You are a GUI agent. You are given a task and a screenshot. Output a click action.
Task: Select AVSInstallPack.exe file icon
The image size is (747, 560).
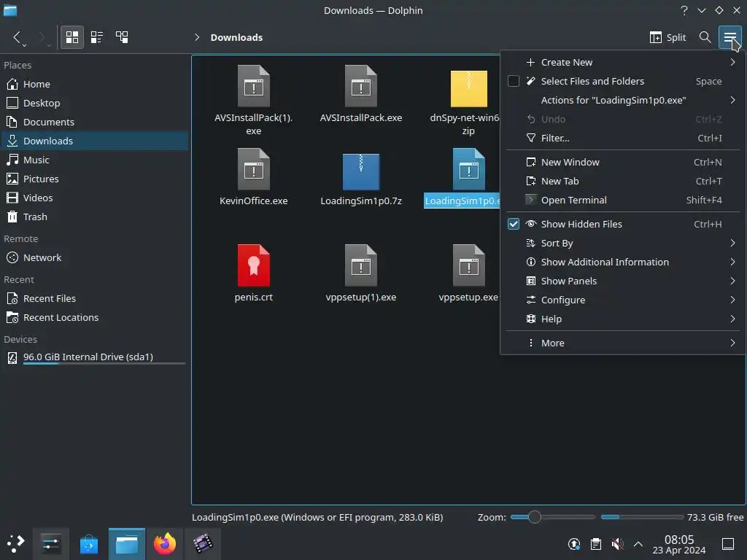(360, 86)
